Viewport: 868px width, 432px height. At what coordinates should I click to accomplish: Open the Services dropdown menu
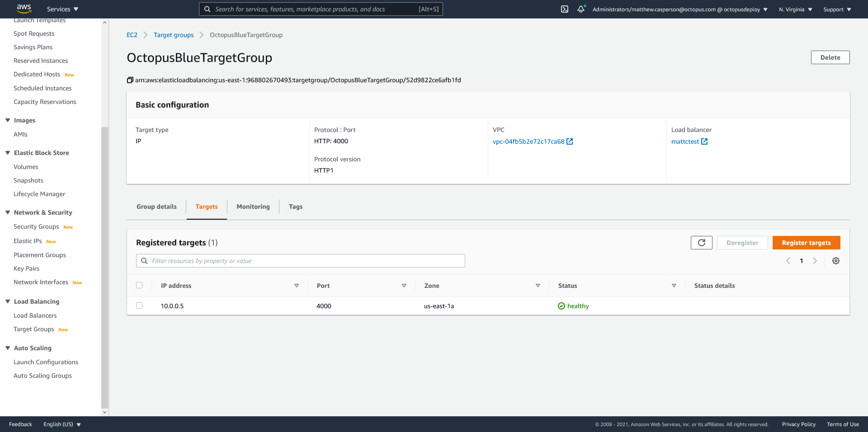pos(62,9)
